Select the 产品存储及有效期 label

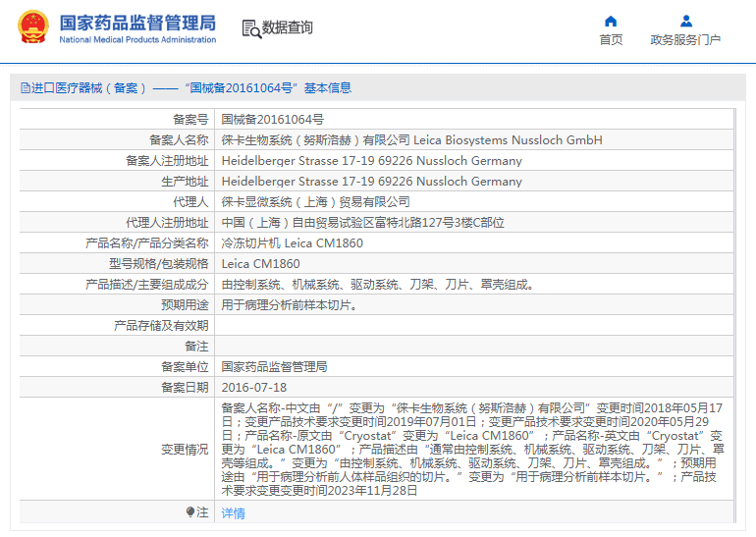pos(162,326)
